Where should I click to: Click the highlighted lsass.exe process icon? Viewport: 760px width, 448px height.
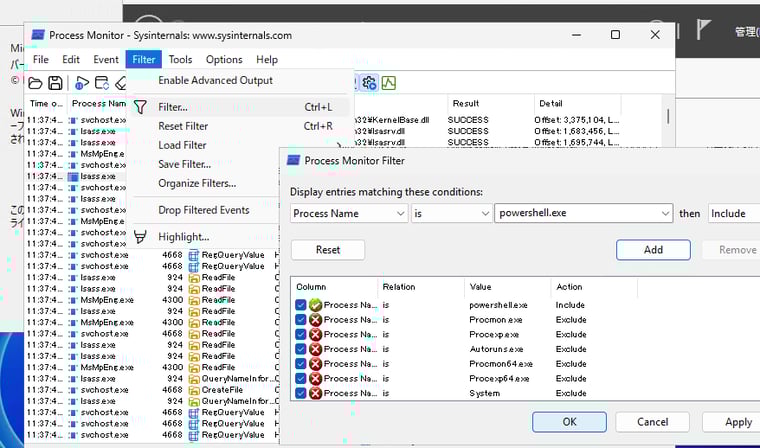pyautogui.click(x=73, y=176)
